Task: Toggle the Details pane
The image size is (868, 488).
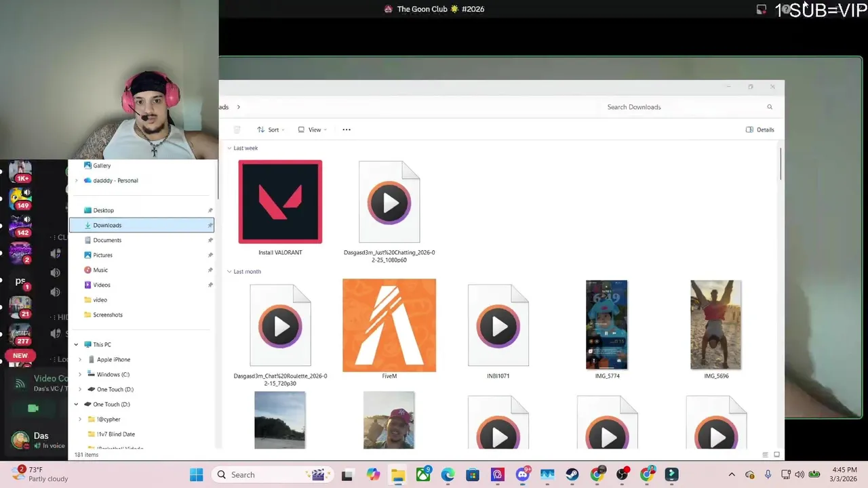Action: pyautogui.click(x=760, y=129)
